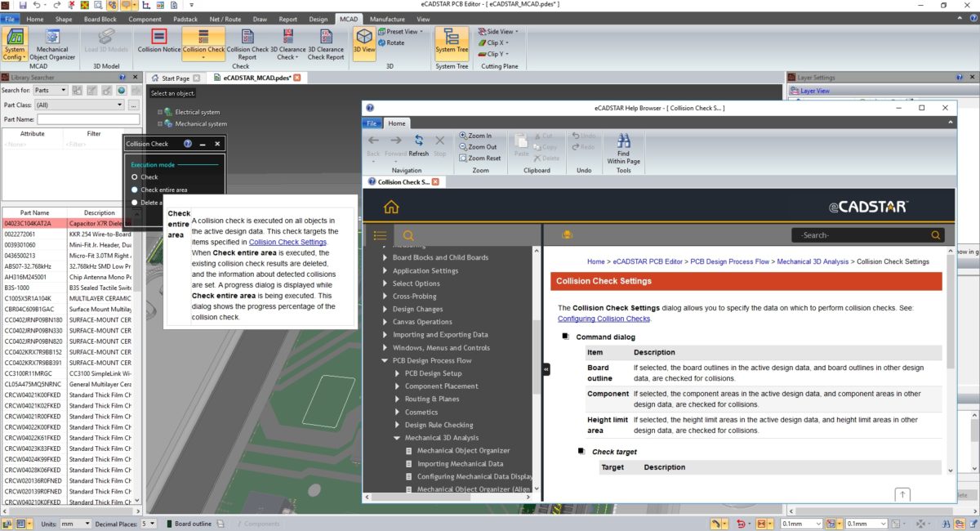Go to the help Home page icon
This screenshot has height=531, width=980.
391,207
